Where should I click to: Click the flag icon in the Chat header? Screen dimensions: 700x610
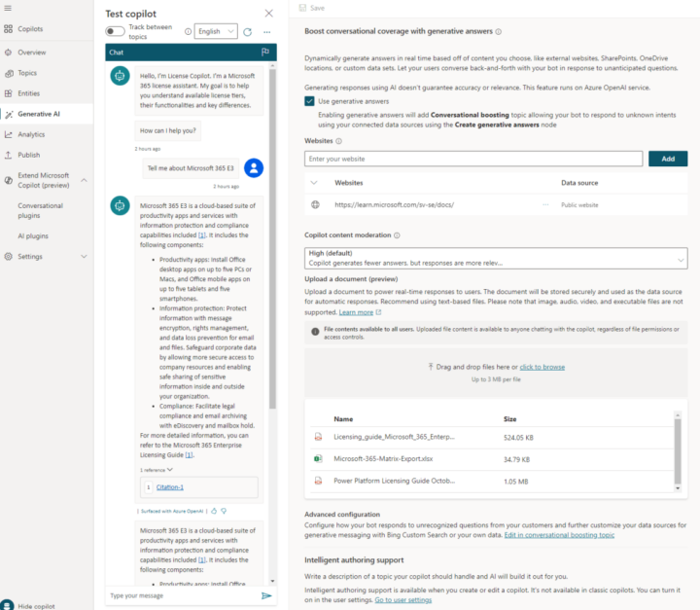point(265,52)
